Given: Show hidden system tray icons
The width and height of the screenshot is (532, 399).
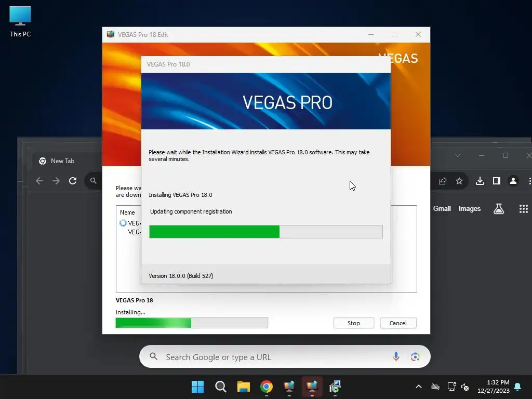Looking at the screenshot, I should 419,387.
